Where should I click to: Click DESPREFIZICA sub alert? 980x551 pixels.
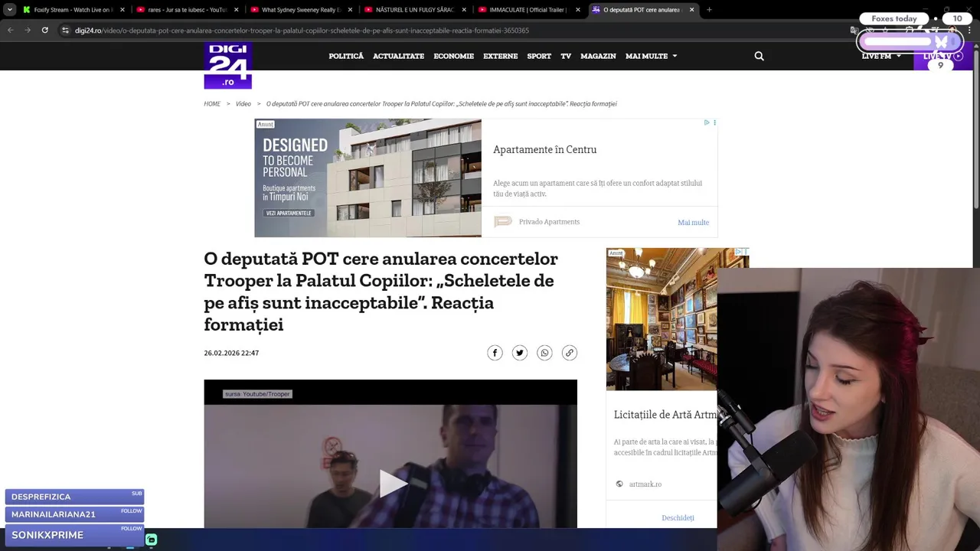pyautogui.click(x=74, y=497)
